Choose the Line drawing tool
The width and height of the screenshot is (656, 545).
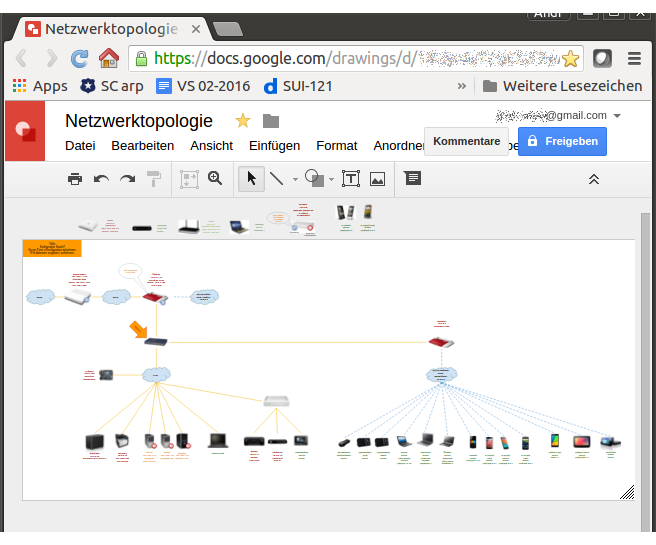(x=277, y=179)
